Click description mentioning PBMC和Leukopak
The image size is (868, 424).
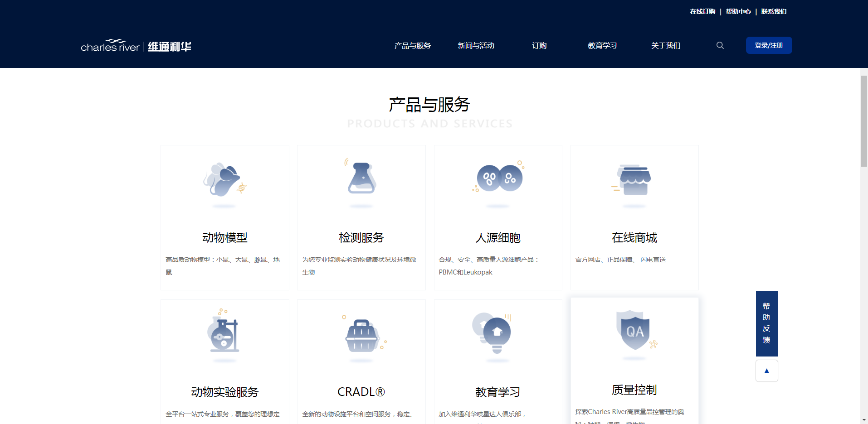point(489,266)
